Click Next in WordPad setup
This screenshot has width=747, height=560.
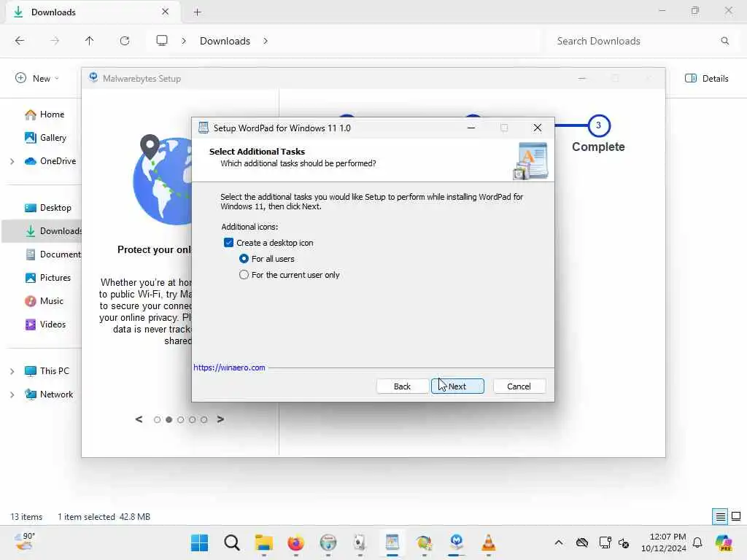click(x=457, y=386)
